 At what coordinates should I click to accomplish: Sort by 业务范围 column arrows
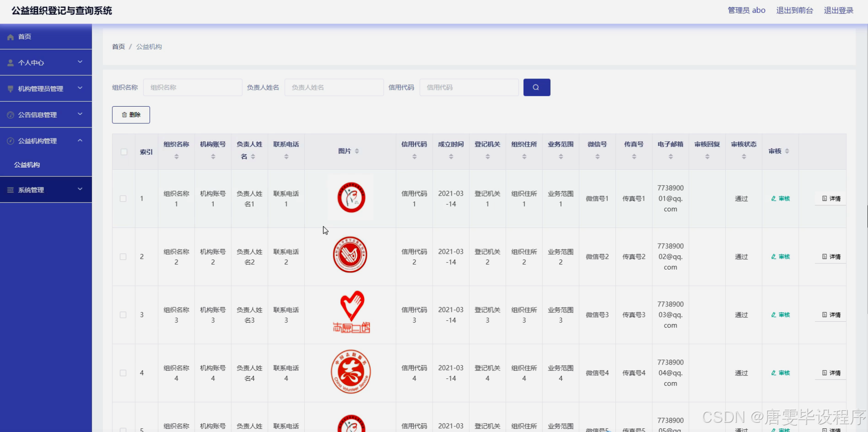point(561,157)
